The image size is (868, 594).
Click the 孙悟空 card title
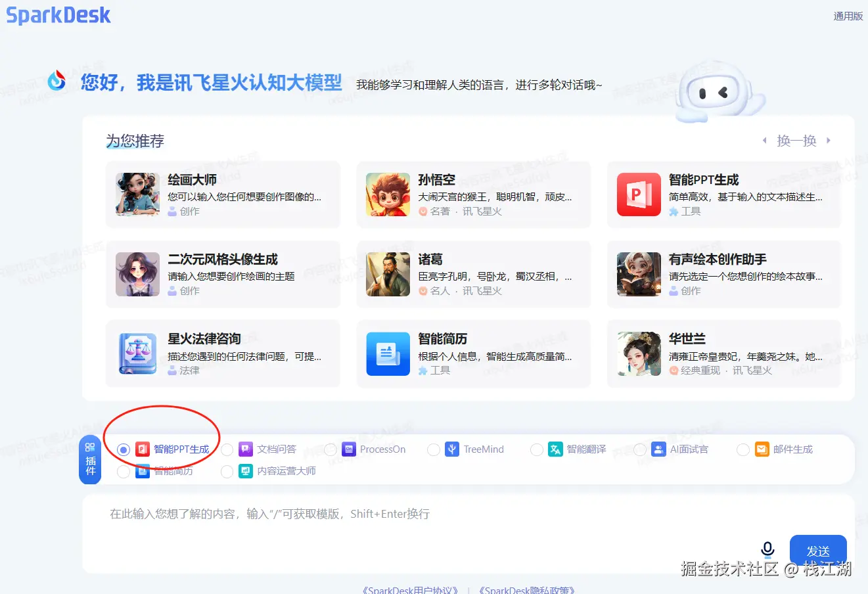click(437, 180)
